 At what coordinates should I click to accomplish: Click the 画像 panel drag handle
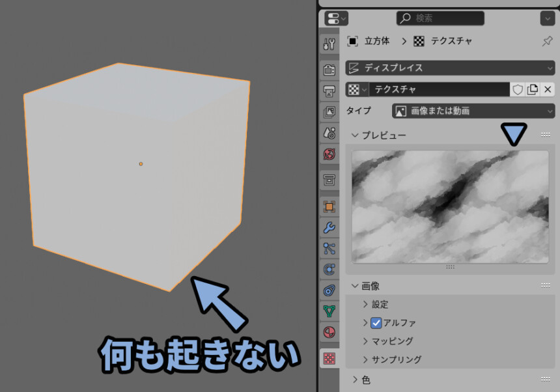click(x=546, y=285)
